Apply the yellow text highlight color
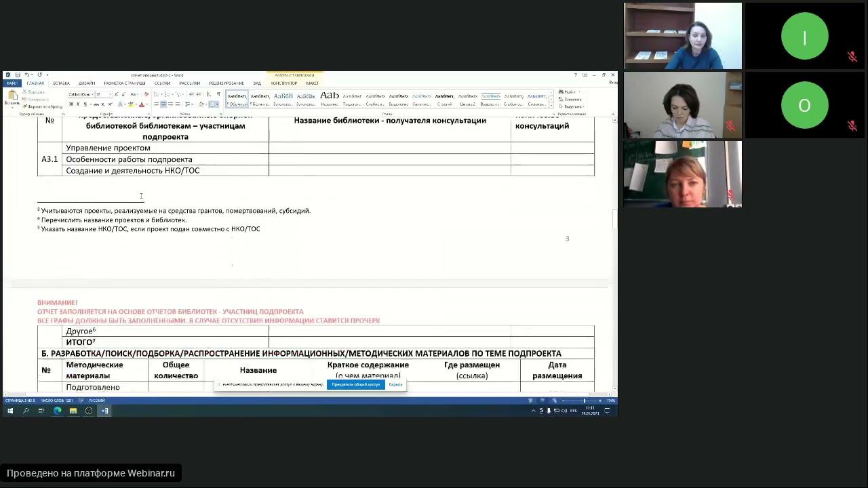 pos(131,104)
